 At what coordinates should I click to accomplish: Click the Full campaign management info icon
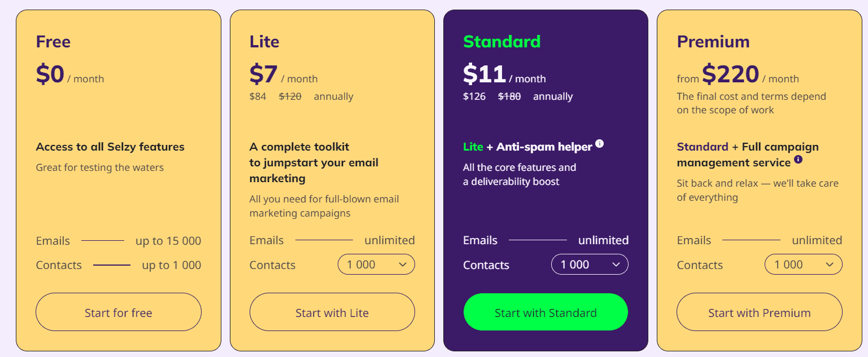(x=798, y=160)
